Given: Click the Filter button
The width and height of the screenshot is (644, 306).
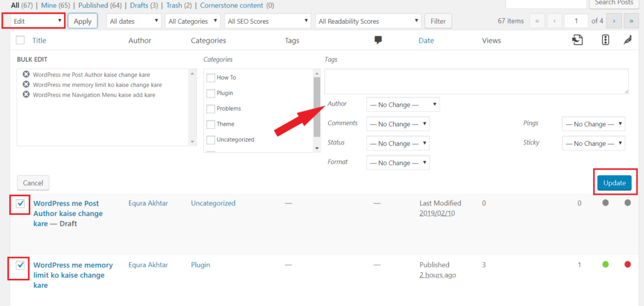Looking at the screenshot, I should pos(438,21).
